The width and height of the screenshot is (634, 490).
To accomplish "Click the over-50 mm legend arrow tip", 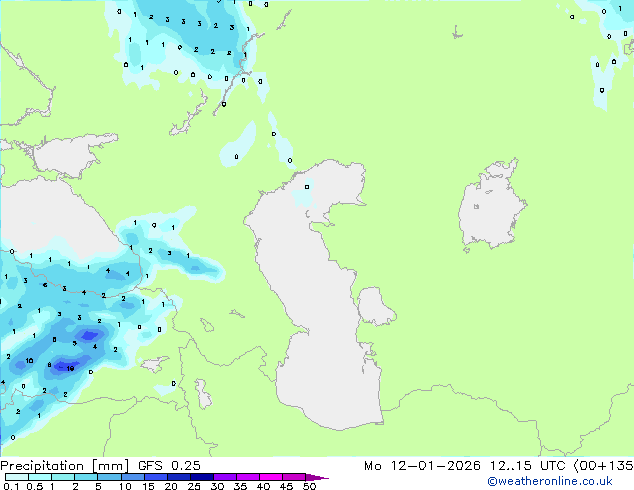I will [x=317, y=477].
